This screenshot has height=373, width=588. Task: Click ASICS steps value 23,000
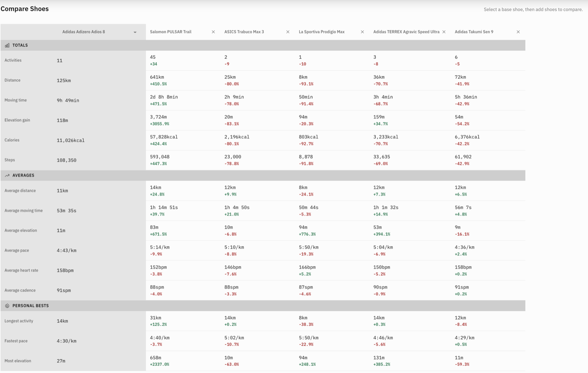click(232, 157)
